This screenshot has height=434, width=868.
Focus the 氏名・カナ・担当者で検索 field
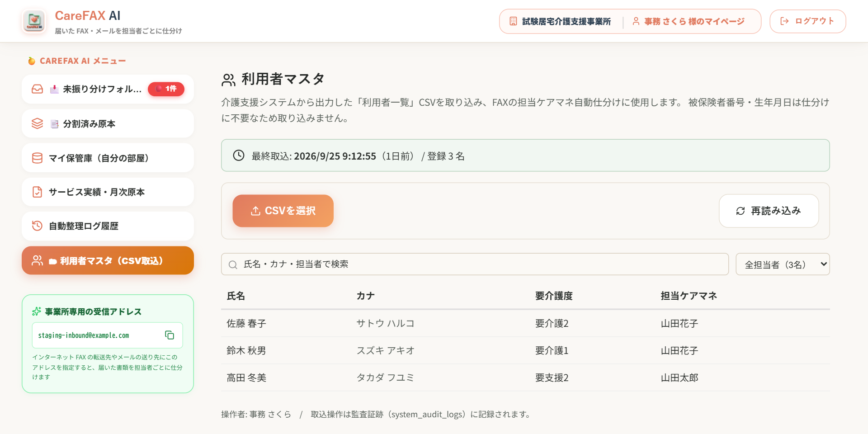(x=475, y=264)
